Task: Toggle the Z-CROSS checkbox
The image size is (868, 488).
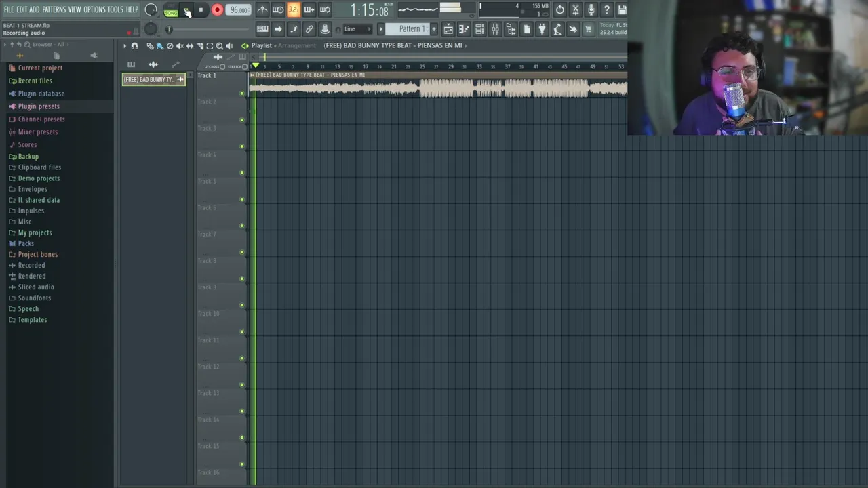Action: (222, 67)
